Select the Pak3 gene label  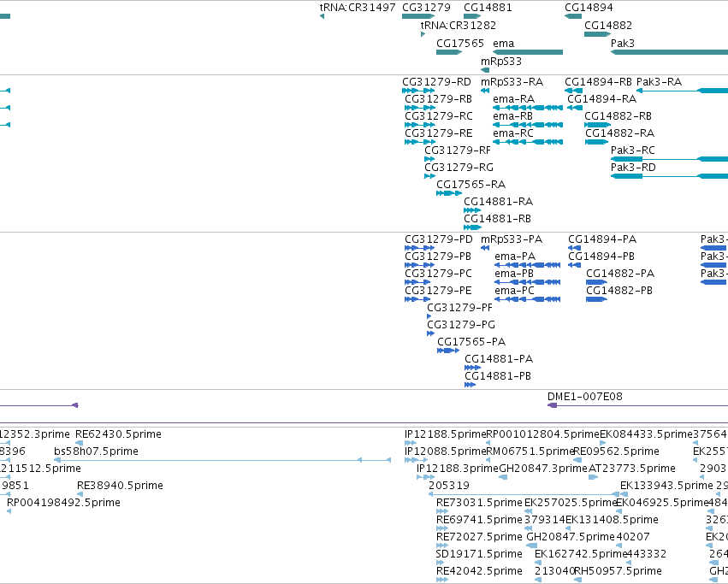(623, 43)
